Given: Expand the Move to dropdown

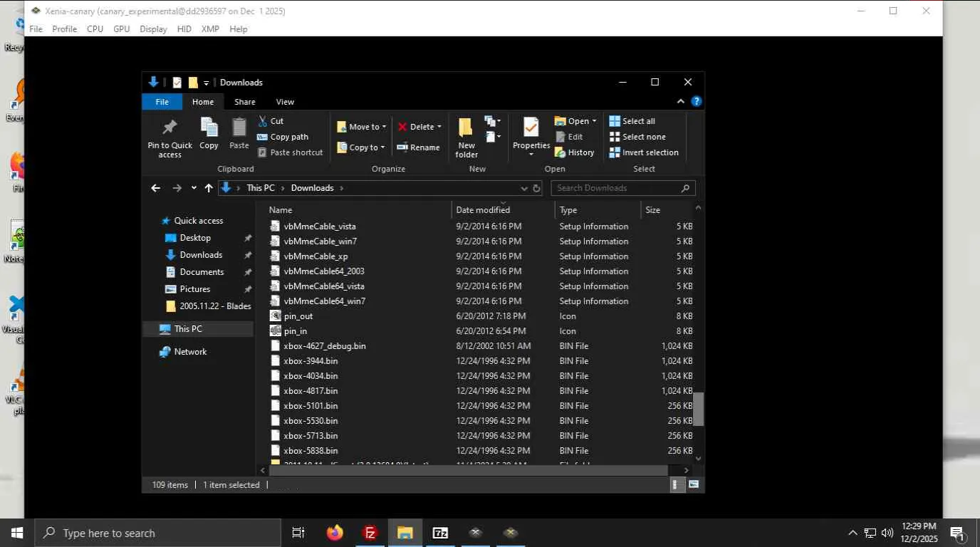Looking at the screenshot, I should [x=362, y=127].
